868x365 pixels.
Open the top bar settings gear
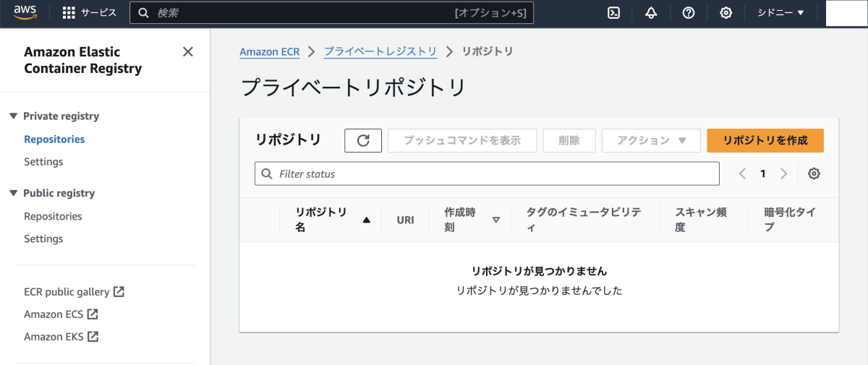click(x=726, y=13)
